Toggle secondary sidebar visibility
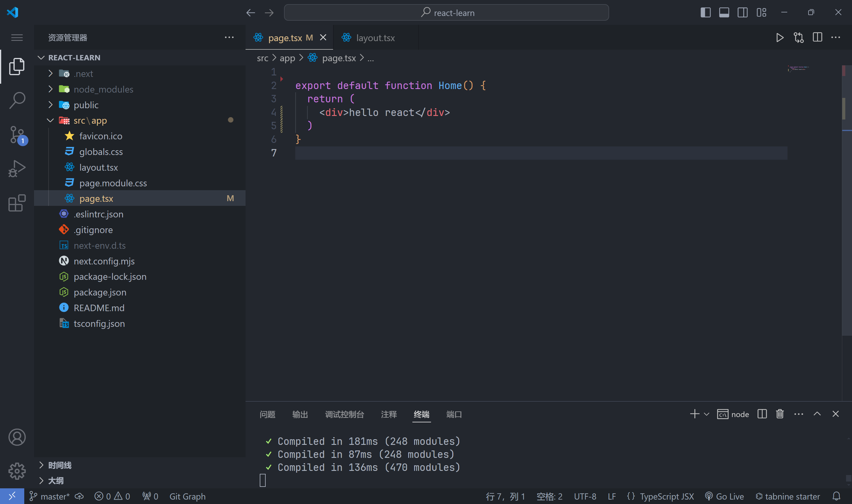852x504 pixels. coord(743,12)
